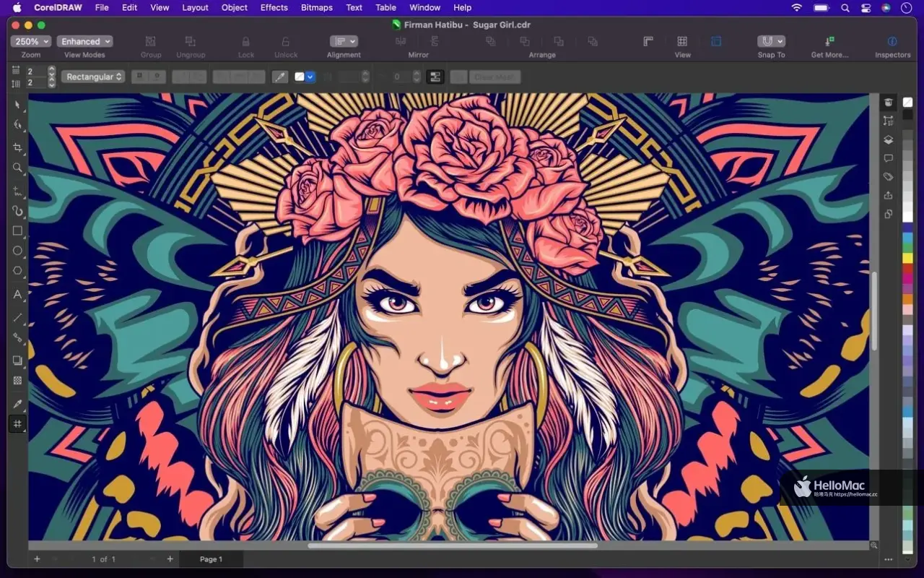Select the Polygon tool
924x578 pixels.
(x=18, y=272)
